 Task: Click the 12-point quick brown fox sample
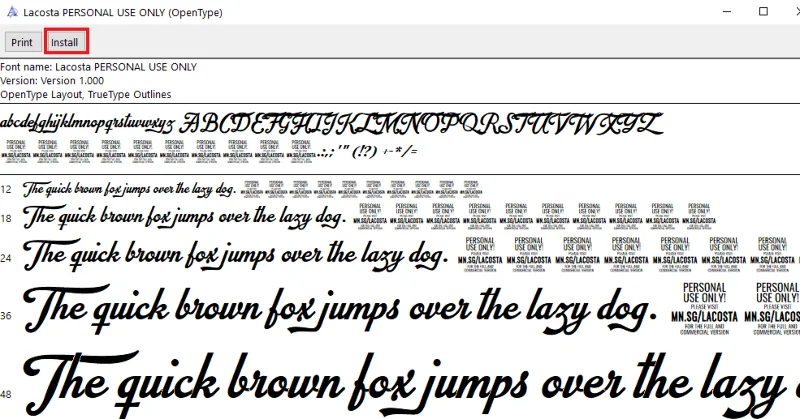pos(130,189)
